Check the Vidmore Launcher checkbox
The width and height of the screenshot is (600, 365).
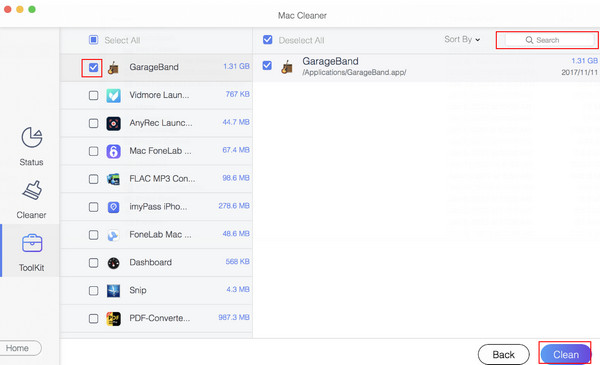click(93, 95)
